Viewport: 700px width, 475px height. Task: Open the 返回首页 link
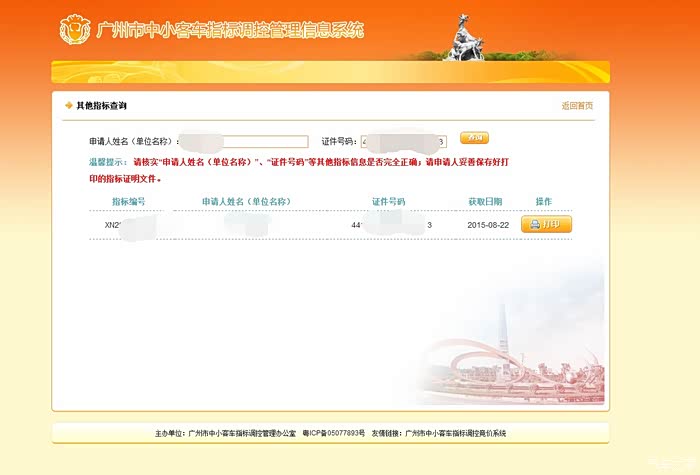577,106
